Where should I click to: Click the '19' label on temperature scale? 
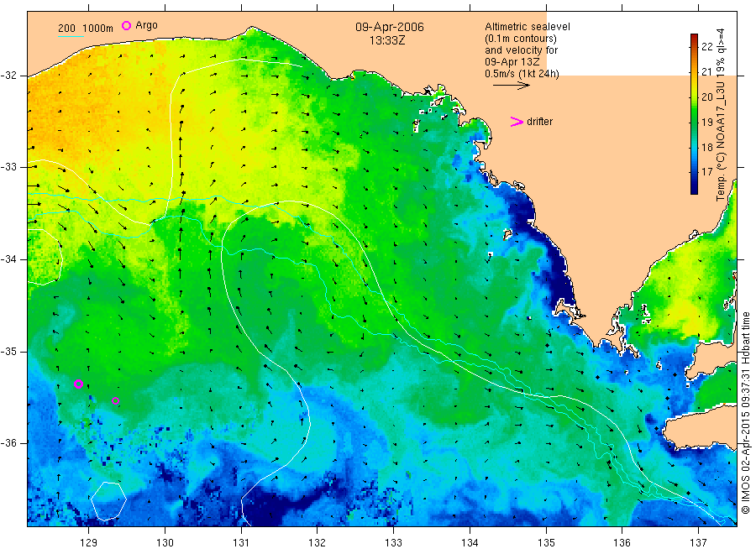tap(706, 122)
